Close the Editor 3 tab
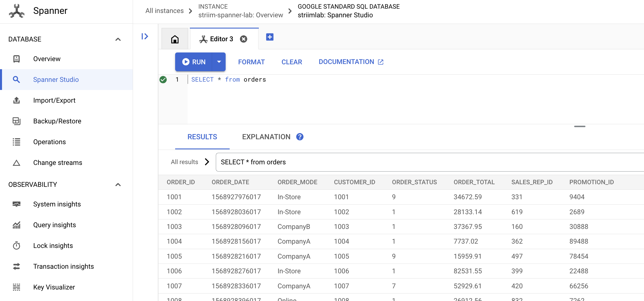 244,39
